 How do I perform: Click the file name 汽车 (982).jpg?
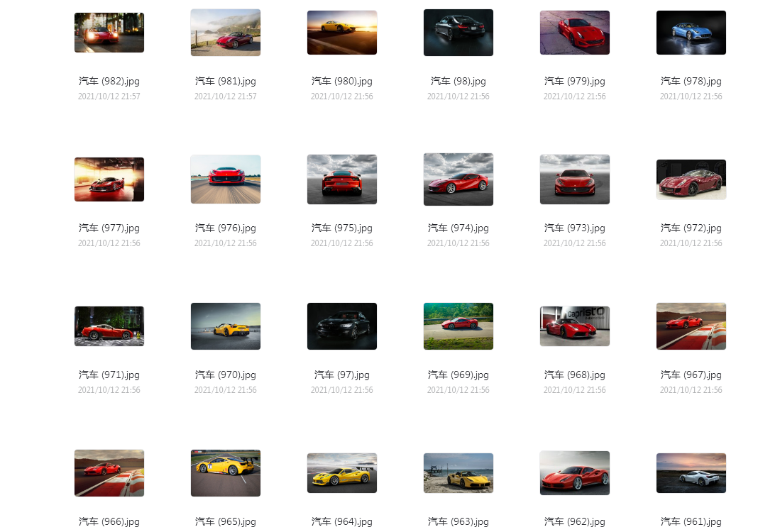[109, 81]
